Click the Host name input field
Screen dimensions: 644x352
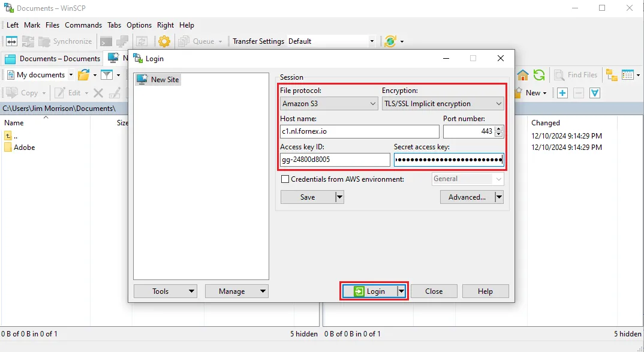359,132
